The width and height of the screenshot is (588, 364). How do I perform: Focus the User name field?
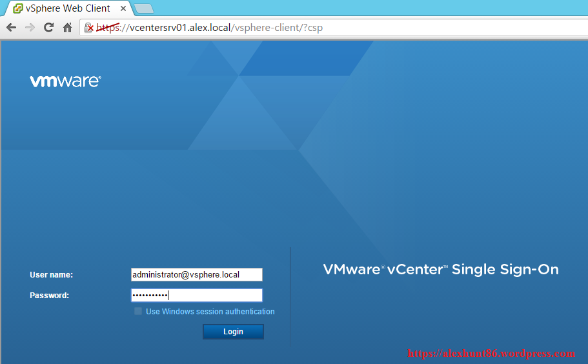[196, 275]
